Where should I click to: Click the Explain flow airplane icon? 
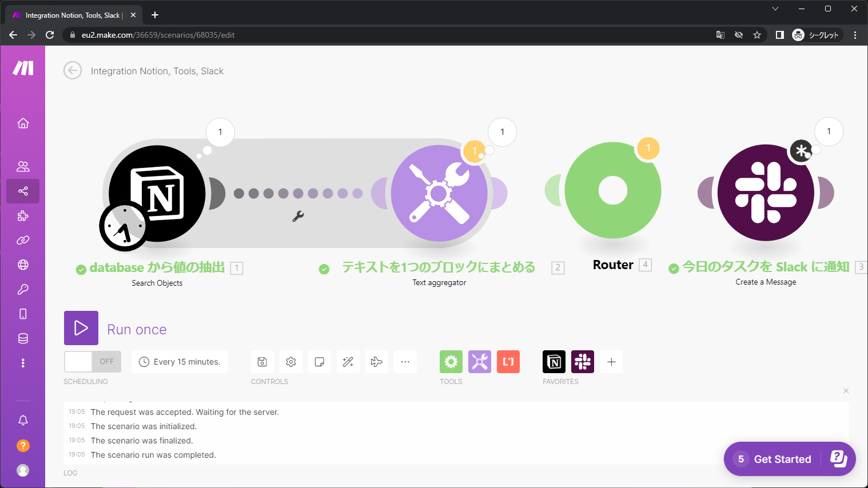377,362
